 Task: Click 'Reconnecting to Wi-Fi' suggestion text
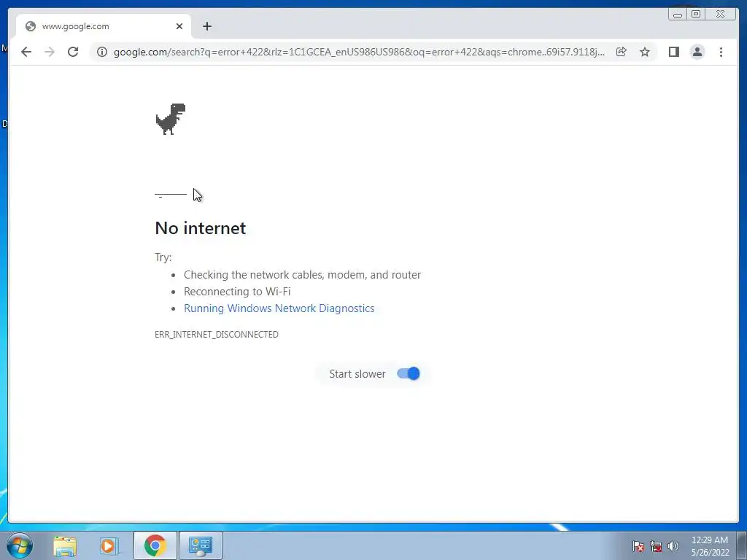[237, 292]
